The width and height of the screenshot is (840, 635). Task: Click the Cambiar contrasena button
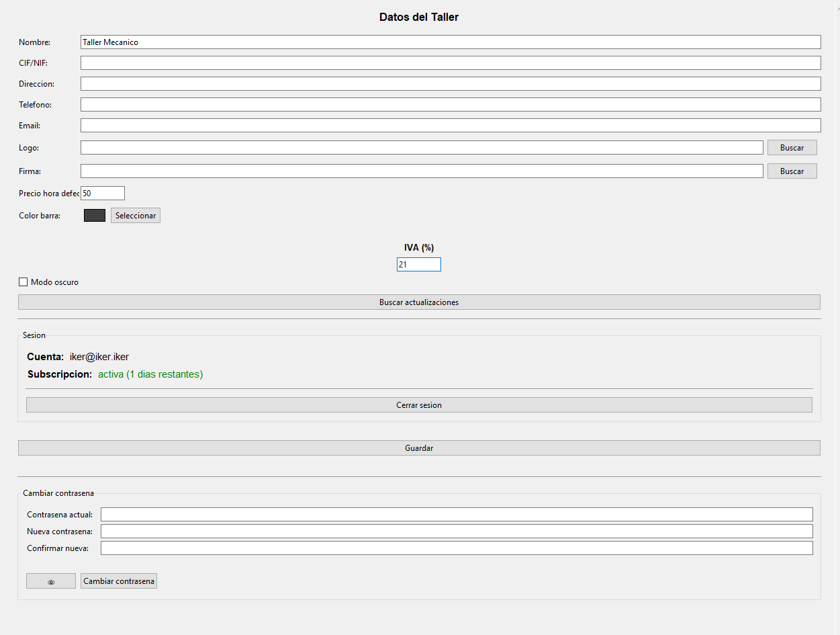tap(119, 581)
